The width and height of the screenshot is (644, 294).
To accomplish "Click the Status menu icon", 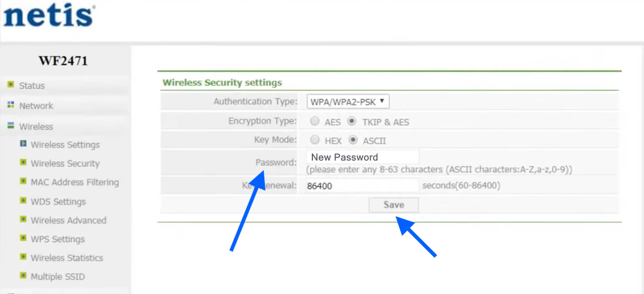I will click(x=11, y=85).
